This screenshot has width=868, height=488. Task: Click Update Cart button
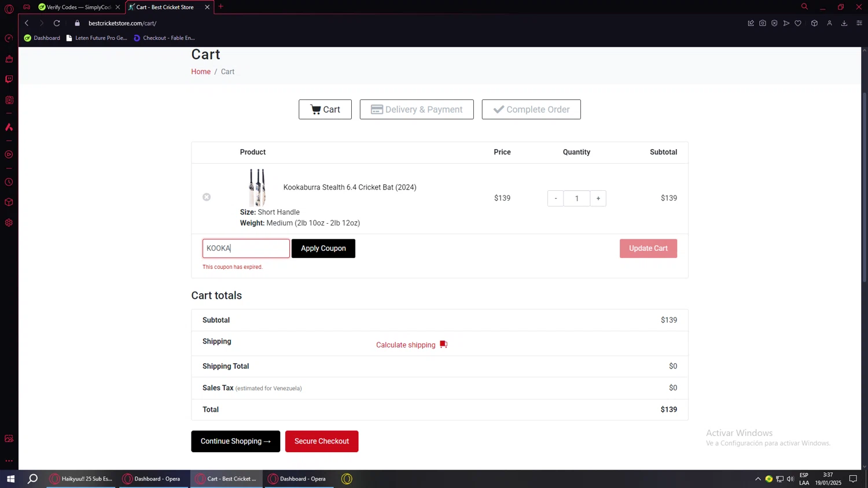click(x=648, y=249)
